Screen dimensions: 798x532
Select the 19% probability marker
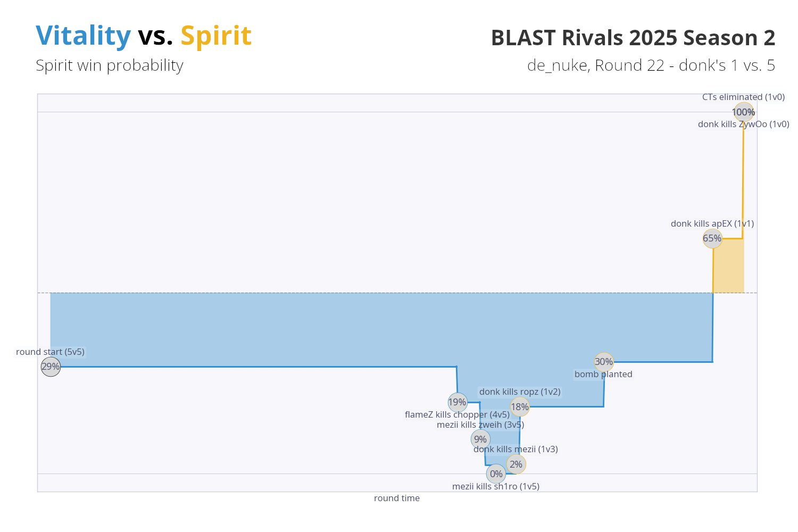point(457,402)
